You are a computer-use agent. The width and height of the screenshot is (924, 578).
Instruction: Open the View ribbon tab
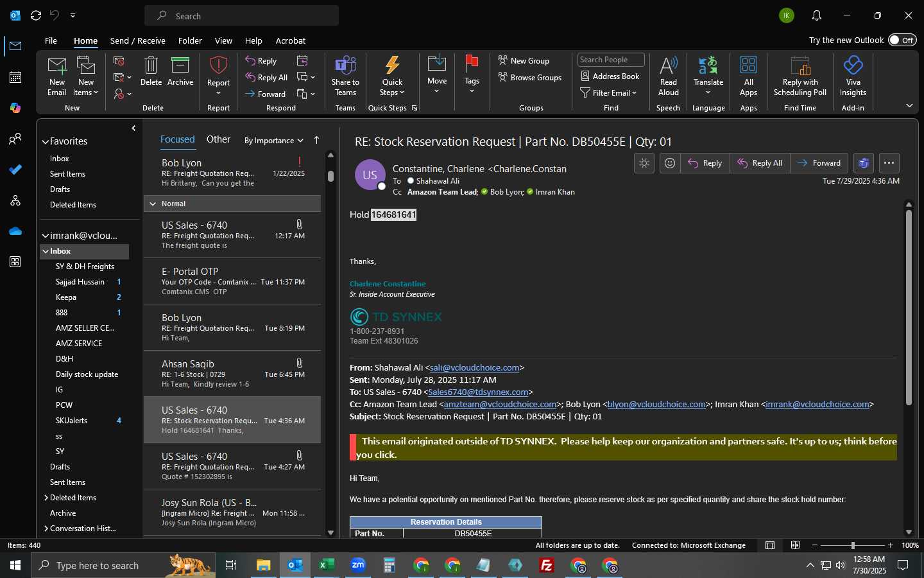pos(223,40)
